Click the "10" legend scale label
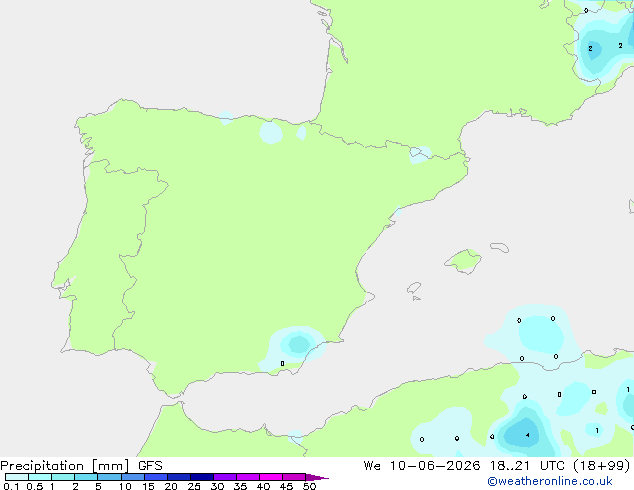 tap(125, 486)
